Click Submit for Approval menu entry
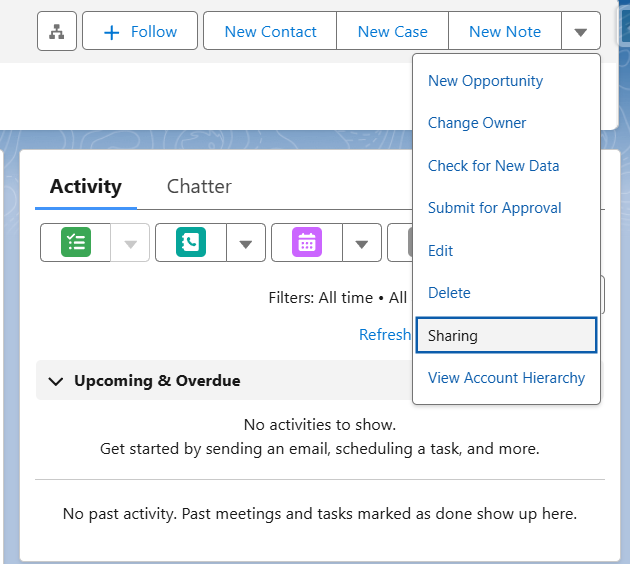 [x=495, y=208]
